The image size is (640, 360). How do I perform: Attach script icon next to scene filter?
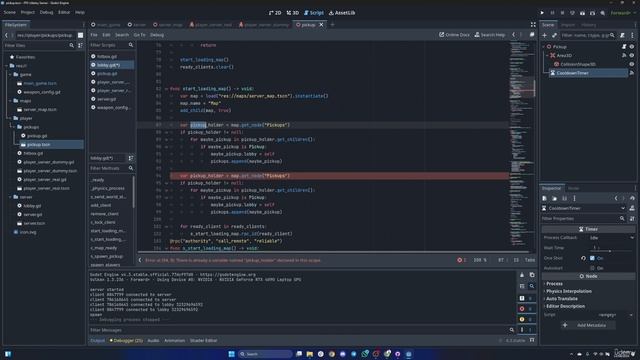[x=622, y=36]
